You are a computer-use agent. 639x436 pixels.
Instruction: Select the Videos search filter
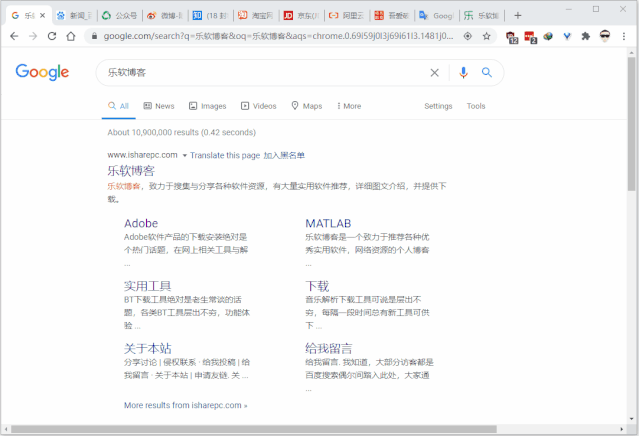pyautogui.click(x=259, y=106)
